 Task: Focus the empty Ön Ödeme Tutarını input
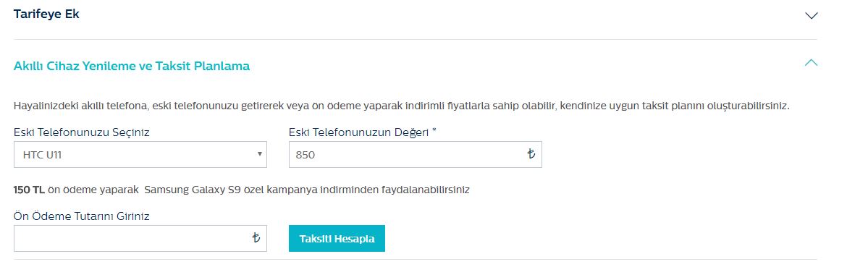point(140,238)
